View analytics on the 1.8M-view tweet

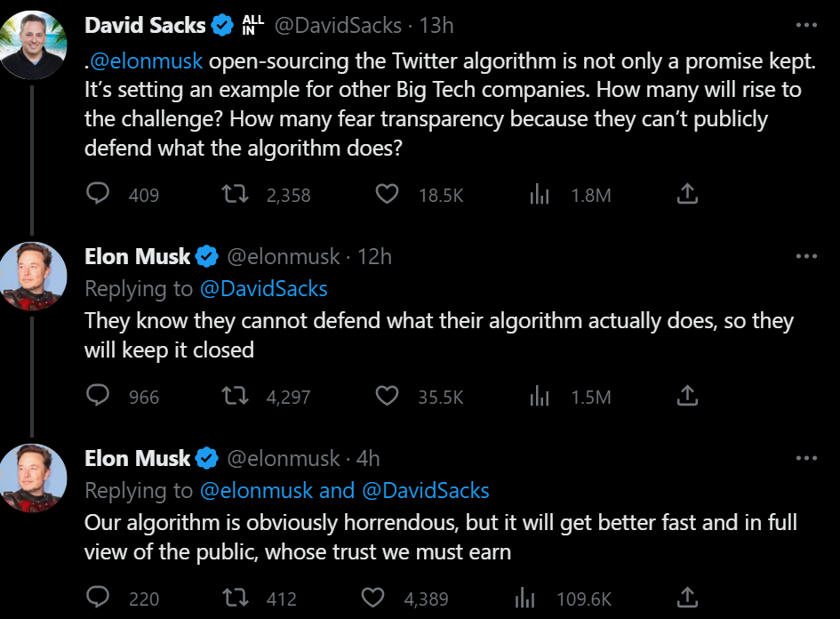pyautogui.click(x=540, y=194)
